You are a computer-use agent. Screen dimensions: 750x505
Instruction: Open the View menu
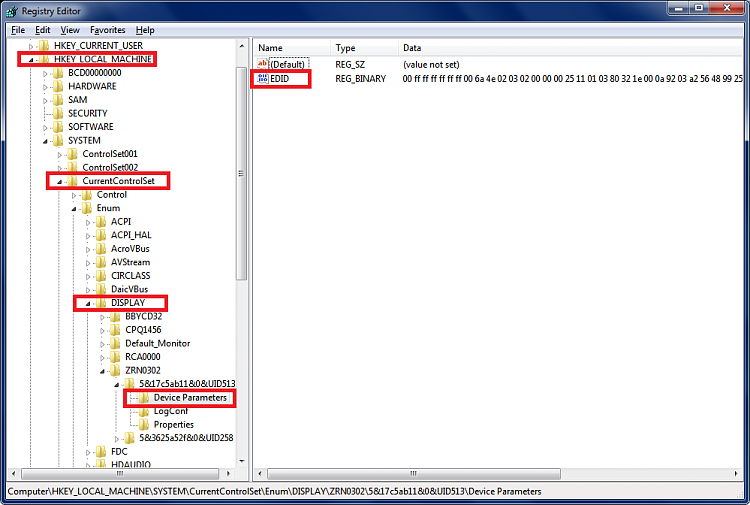70,30
